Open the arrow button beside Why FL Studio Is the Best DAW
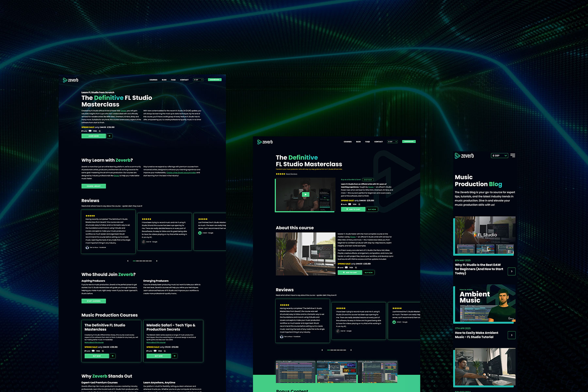The image size is (588, 392). coord(512,271)
